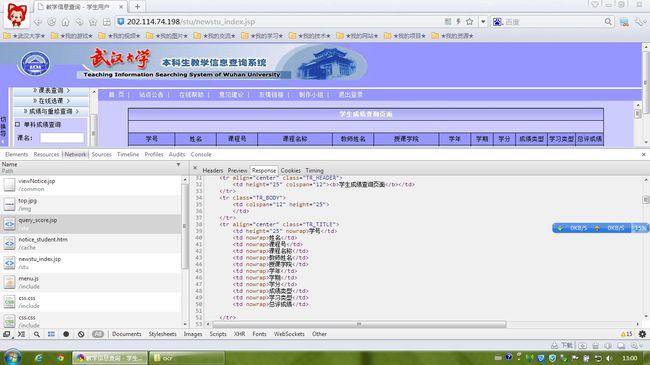Screen dimensions: 650x365
Task: Dock devtools using the dock-side icon
Action: point(7,334)
